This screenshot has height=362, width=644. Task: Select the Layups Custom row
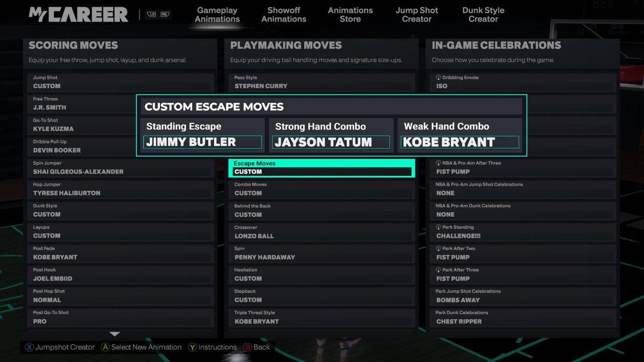click(x=120, y=232)
